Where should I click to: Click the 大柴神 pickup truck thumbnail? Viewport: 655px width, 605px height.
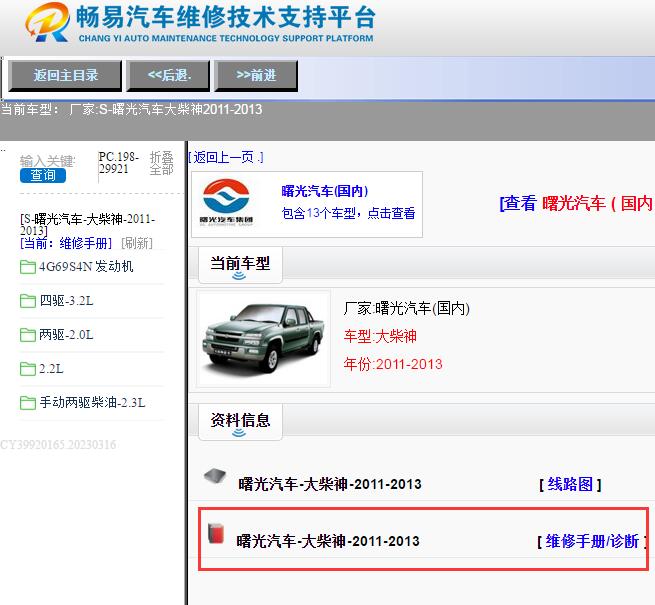pos(263,339)
